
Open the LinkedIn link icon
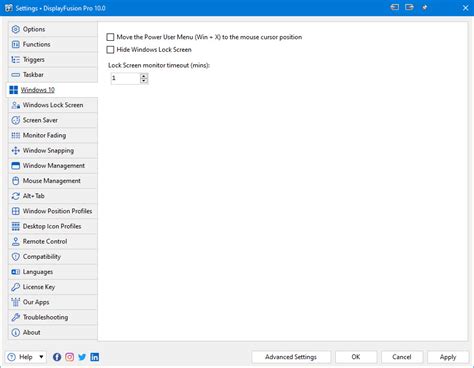(95, 357)
